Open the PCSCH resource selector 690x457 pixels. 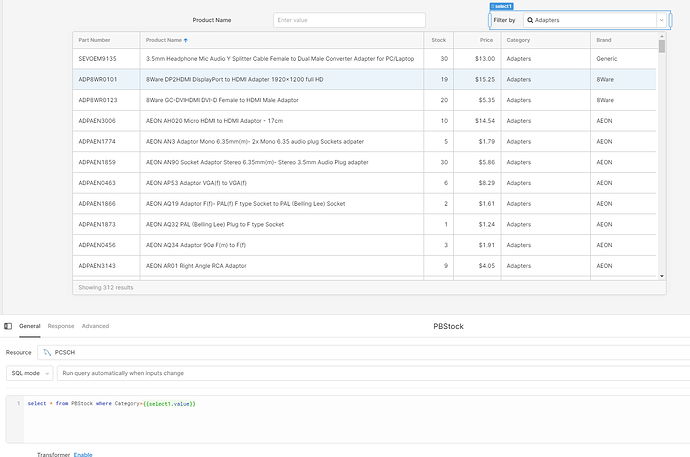pyautogui.click(x=363, y=352)
